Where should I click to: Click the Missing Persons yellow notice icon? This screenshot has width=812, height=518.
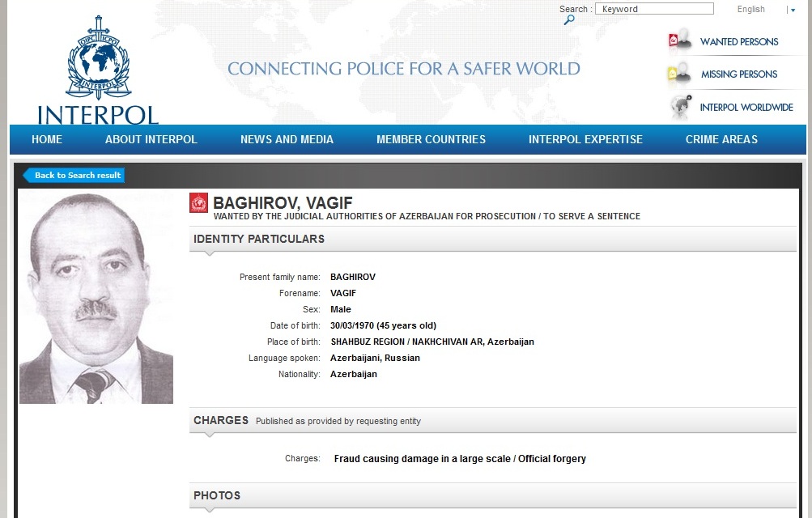[679, 74]
